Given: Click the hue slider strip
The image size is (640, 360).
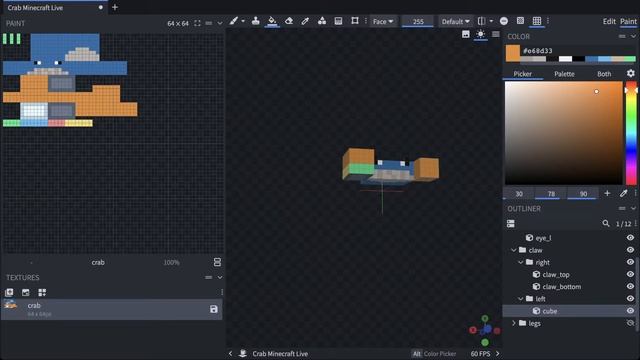Looking at the screenshot, I should (631, 133).
